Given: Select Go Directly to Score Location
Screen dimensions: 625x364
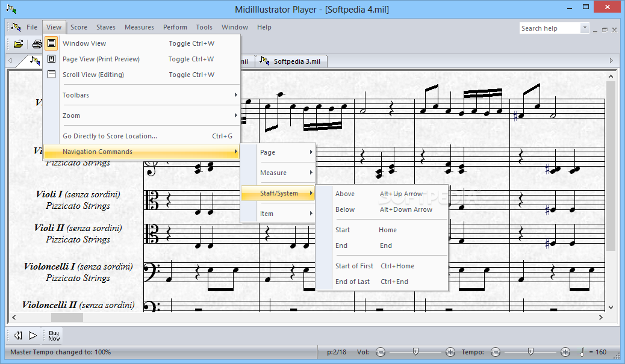Looking at the screenshot, I should (x=141, y=136).
